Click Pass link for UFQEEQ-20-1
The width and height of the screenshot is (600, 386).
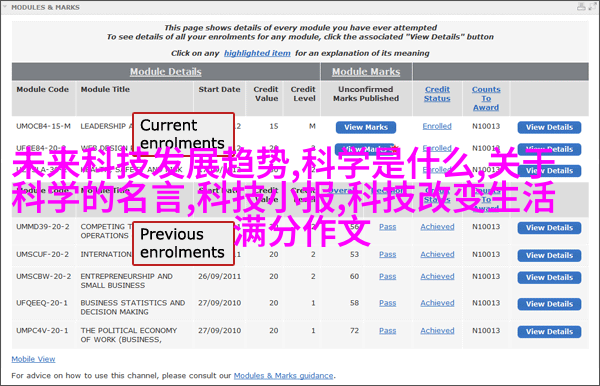388,303
